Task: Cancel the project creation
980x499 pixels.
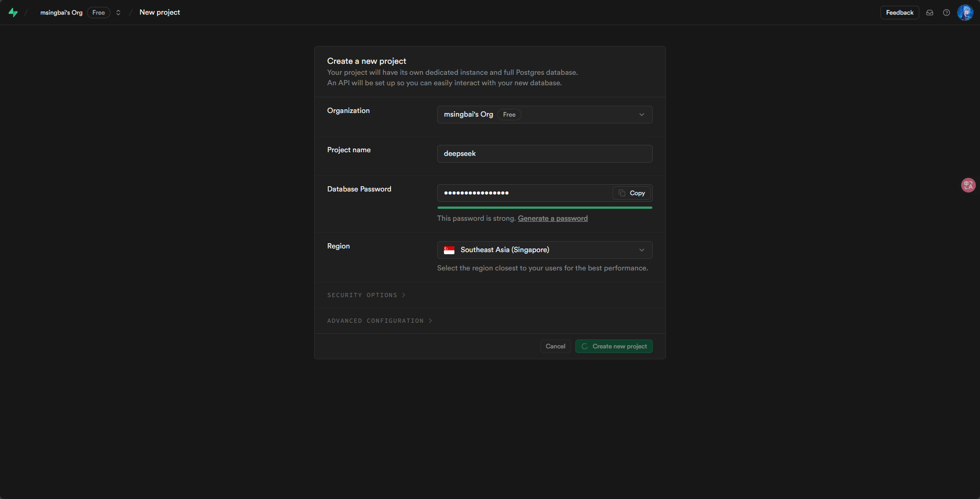Action: 555,346
